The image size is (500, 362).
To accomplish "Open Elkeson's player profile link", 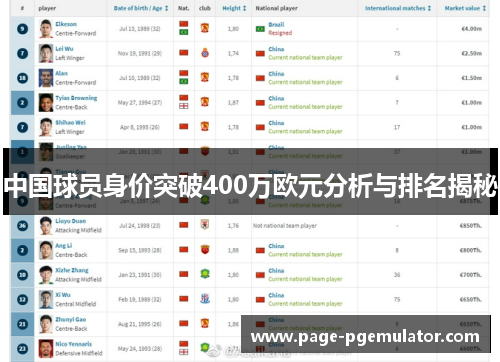I will click(x=66, y=24).
